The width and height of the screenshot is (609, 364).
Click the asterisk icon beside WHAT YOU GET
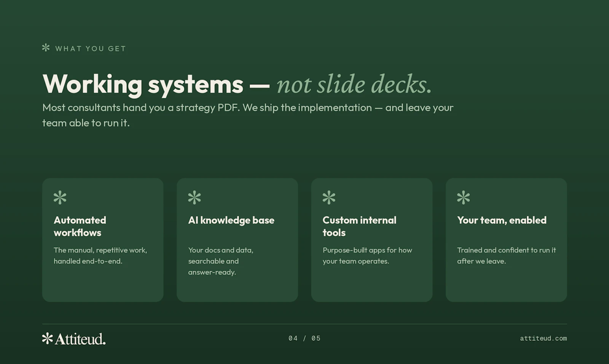tap(46, 48)
